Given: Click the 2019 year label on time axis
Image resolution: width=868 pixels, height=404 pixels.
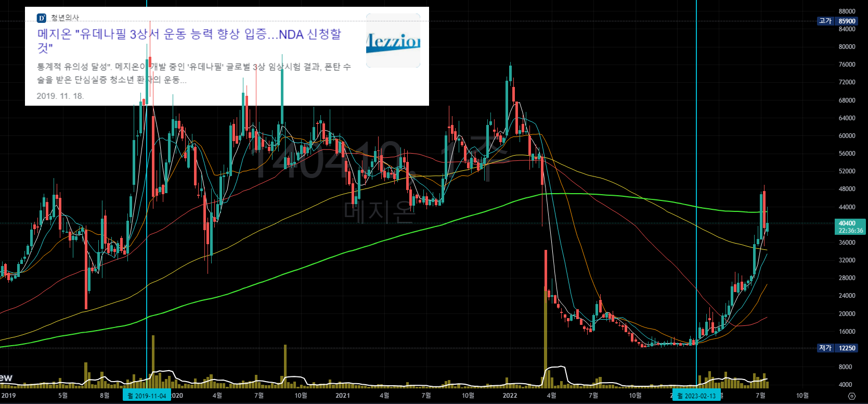Looking at the screenshot, I should (x=8, y=396).
